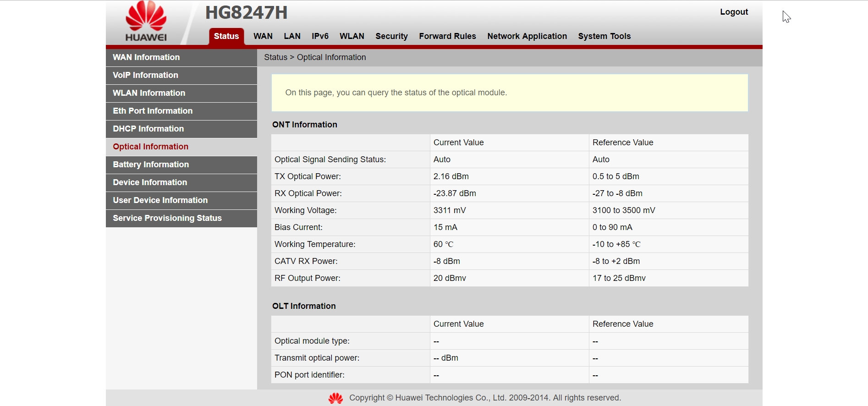Click the RF Output Power value 20 dBmv
Viewport: 868px width, 406px height.
450,278
